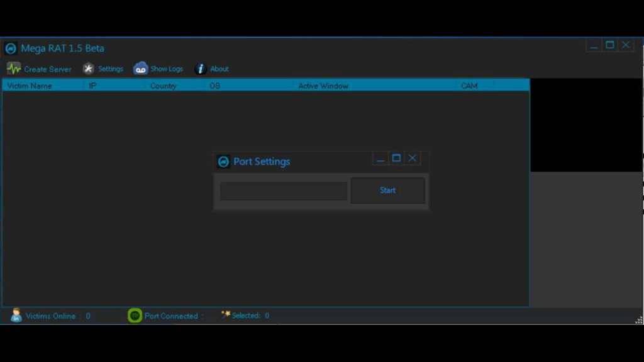This screenshot has height=362, width=644.
Task: Maximize the Mega RAT main window
Action: point(610,45)
